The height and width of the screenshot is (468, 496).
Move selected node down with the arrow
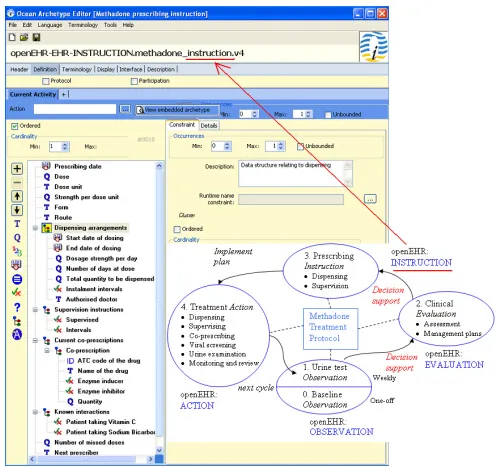(17, 210)
